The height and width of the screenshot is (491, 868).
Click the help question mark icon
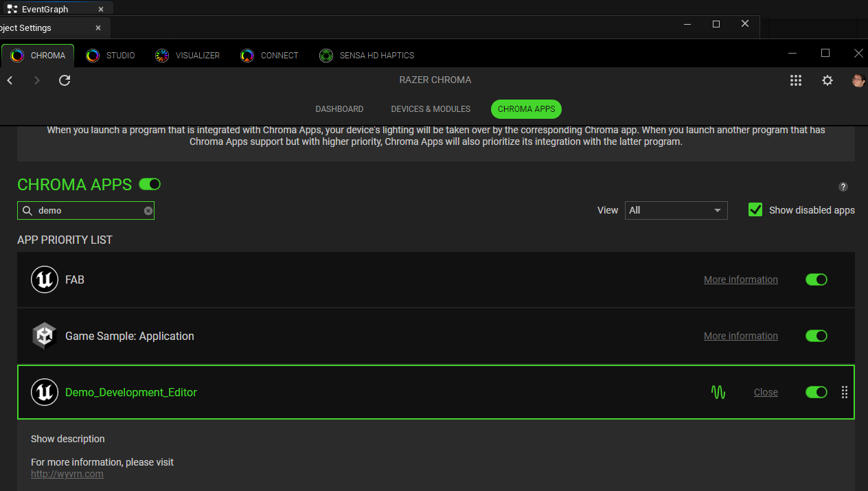pos(843,187)
